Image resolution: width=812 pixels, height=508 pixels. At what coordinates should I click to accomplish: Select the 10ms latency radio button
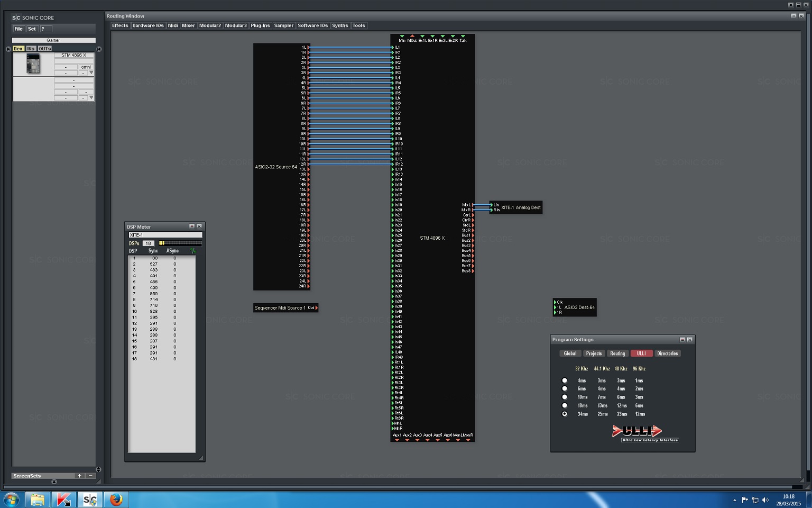565,397
